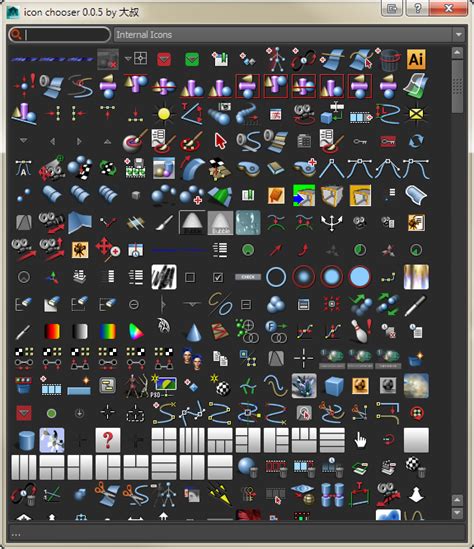Pick the blue cone icon
Image resolution: width=474 pixels, height=549 pixels.
(x=193, y=331)
